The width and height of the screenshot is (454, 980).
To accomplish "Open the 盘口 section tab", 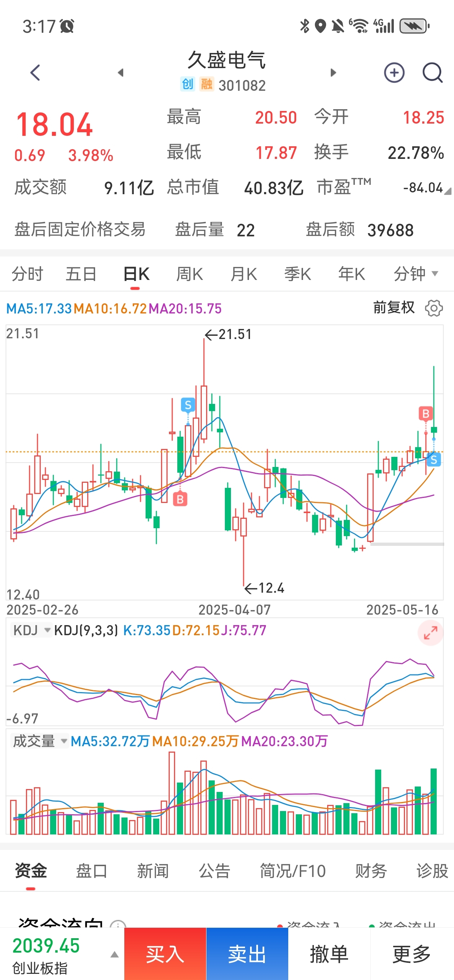I will pyautogui.click(x=91, y=870).
